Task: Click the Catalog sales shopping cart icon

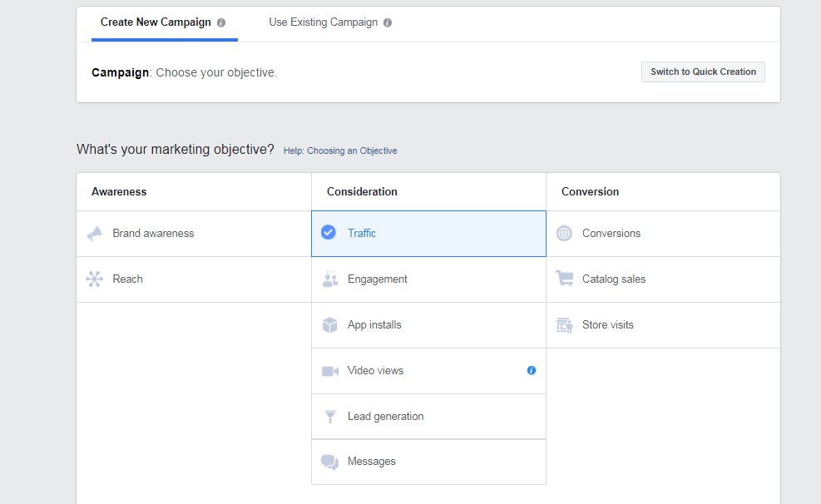Action: (564, 279)
